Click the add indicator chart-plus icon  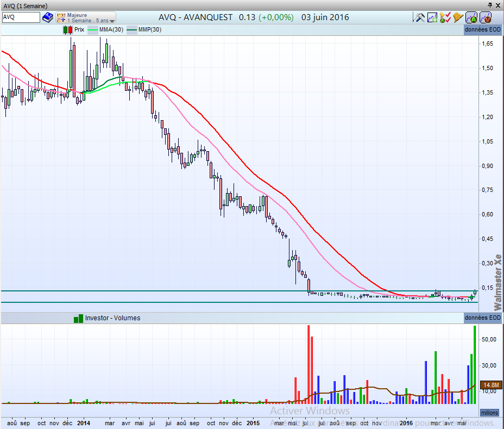coord(432,17)
